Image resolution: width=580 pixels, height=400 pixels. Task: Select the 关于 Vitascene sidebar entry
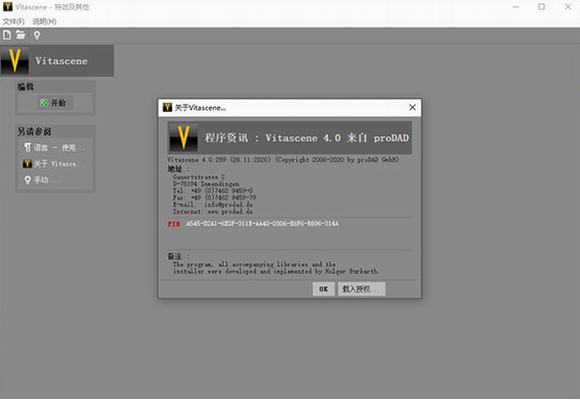[x=54, y=164]
